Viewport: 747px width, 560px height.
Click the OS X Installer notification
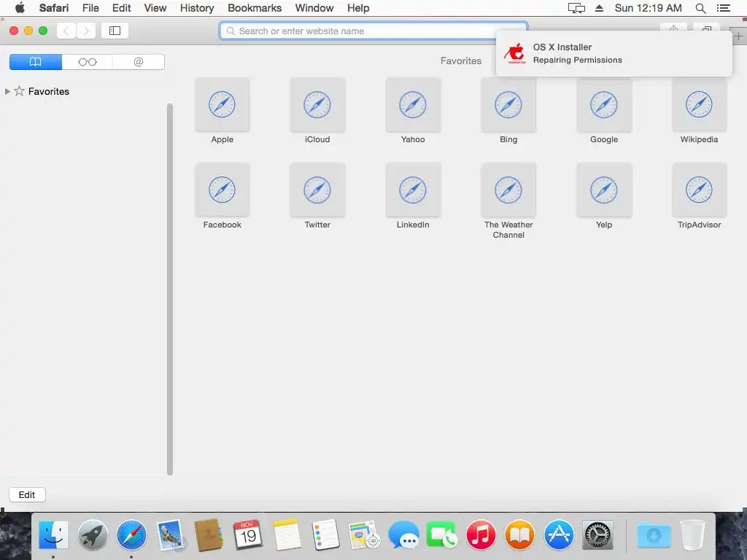(x=614, y=53)
